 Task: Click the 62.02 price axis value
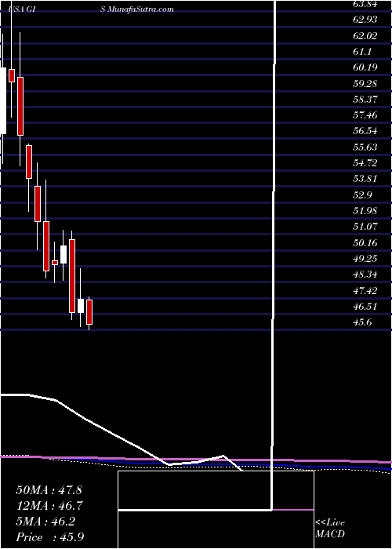coord(365,35)
